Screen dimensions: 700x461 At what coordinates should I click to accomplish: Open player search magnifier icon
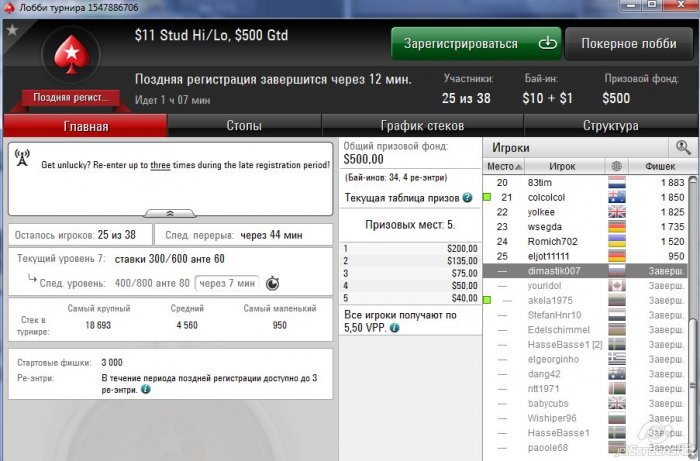(x=683, y=147)
